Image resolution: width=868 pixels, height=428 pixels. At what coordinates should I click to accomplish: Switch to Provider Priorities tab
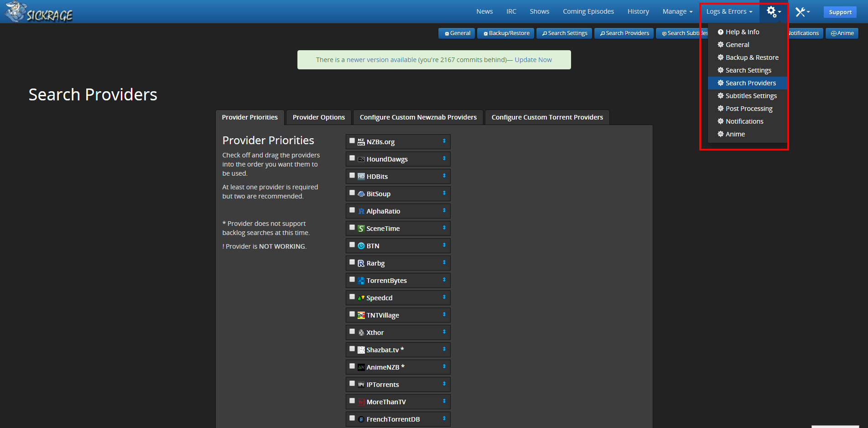250,117
